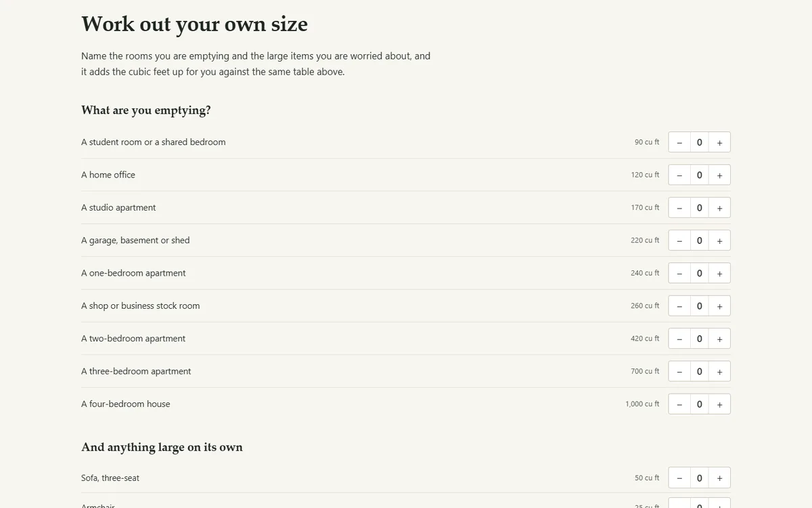Decrease garage, basement or shed count
This screenshot has width=812, height=508.
(679, 240)
